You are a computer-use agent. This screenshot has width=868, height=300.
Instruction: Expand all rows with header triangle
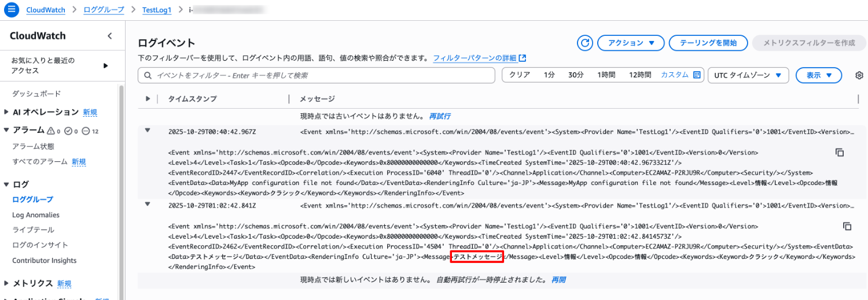click(148, 99)
